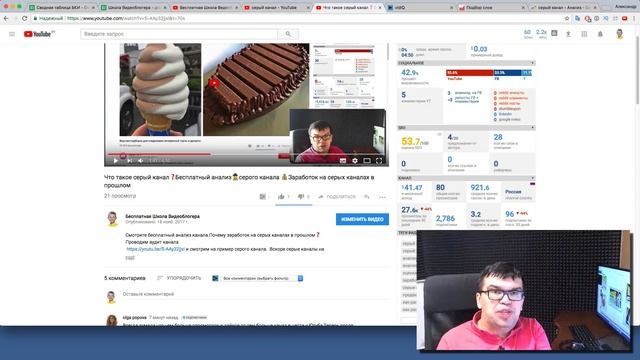Open the УПОРЯДОЧИТЬ sort comments dropdown
The width and height of the screenshot is (640, 360).
pyautogui.click(x=179, y=278)
